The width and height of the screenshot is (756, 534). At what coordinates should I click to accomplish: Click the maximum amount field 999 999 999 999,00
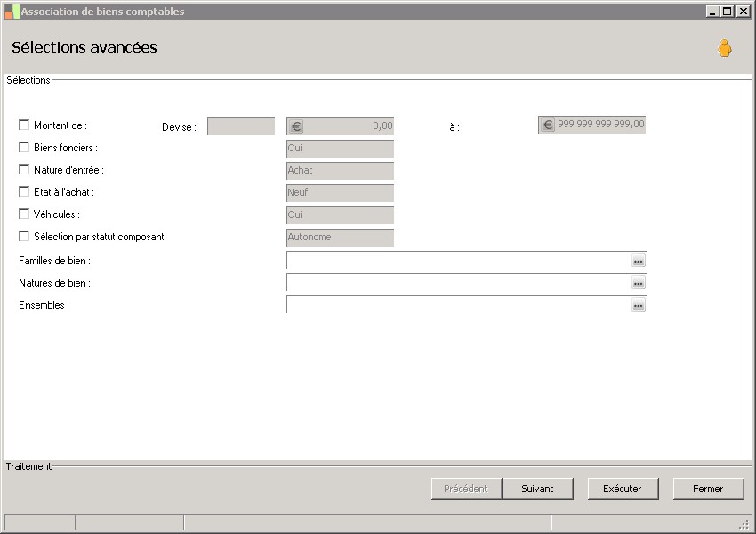pos(591,125)
